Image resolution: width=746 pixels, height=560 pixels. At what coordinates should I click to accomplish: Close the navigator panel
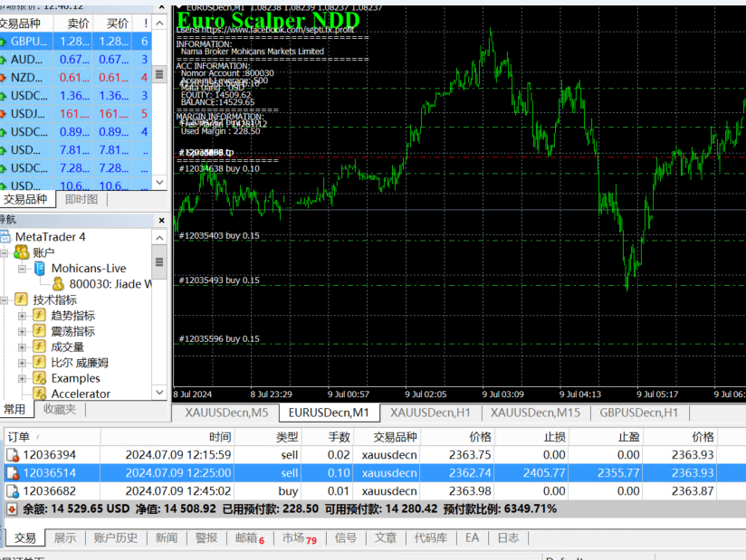tap(162, 220)
